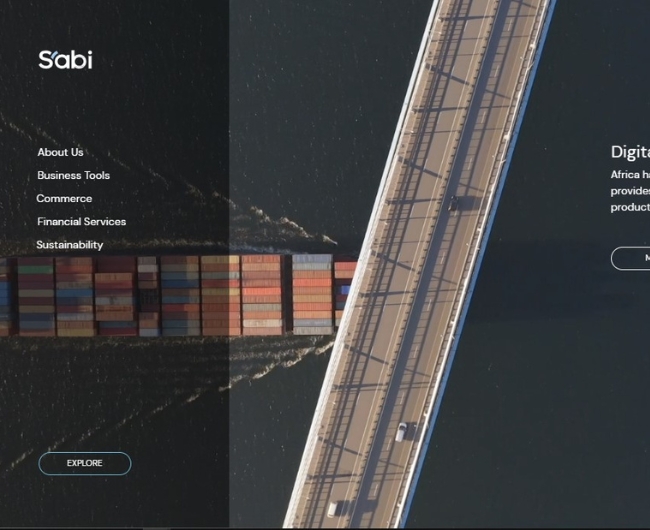650x530 pixels.
Task: Click the white van near the bridge's lower end
Action: tap(401, 432)
